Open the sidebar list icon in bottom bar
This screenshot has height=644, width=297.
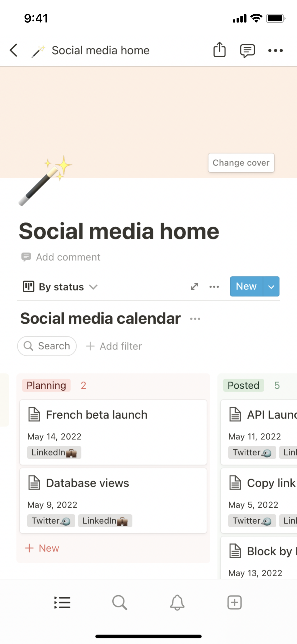(x=62, y=602)
